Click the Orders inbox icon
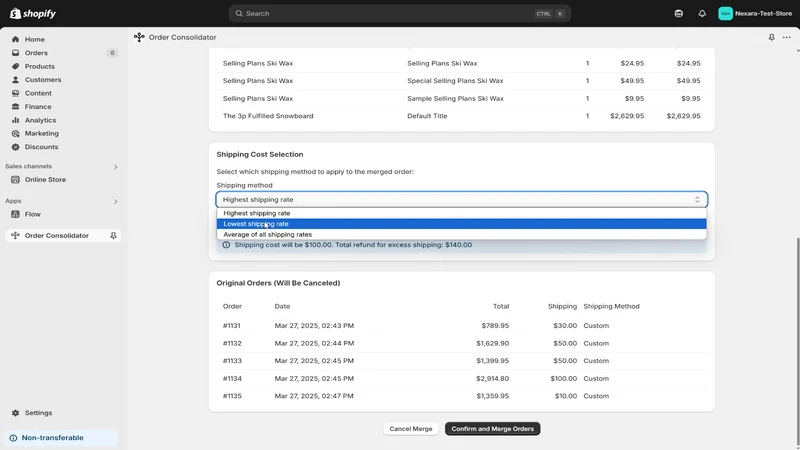Screen dimensions: 800x450 15,53
